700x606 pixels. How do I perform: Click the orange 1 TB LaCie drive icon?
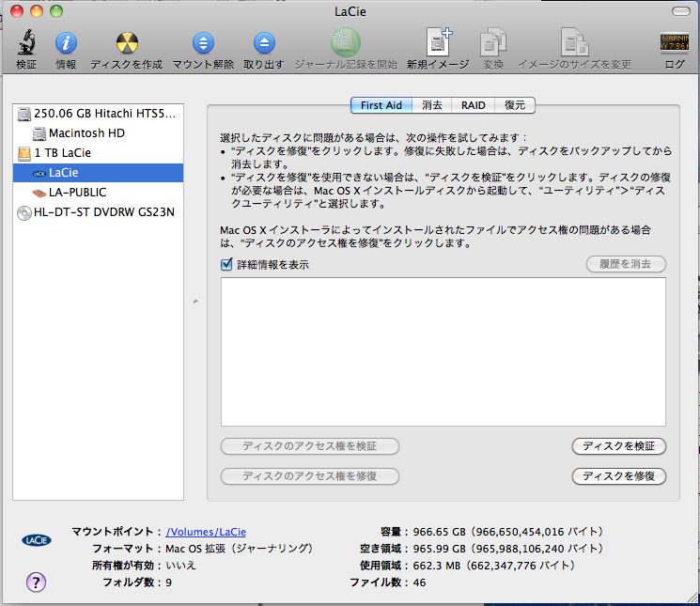24,153
